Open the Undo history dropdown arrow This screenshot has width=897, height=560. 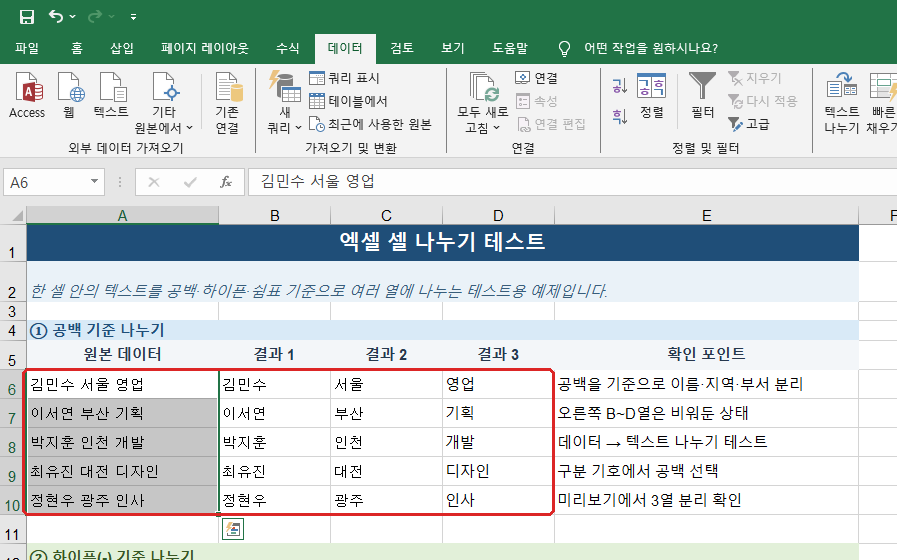click(73, 17)
